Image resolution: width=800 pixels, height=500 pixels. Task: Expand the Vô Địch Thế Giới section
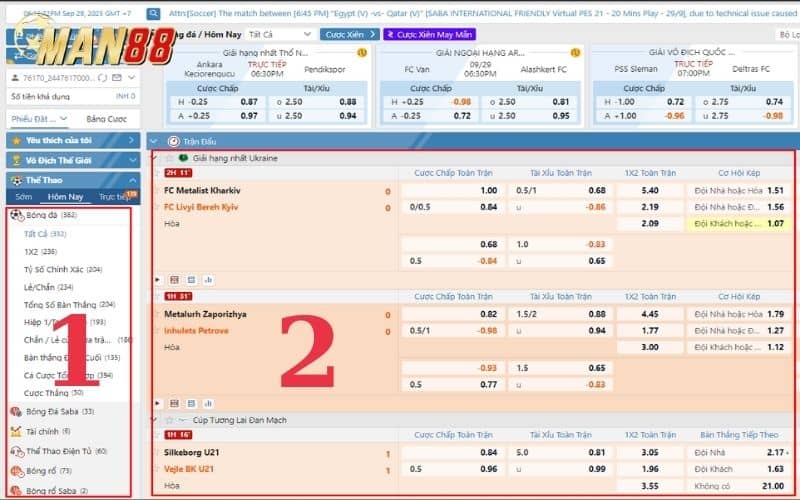click(x=134, y=160)
